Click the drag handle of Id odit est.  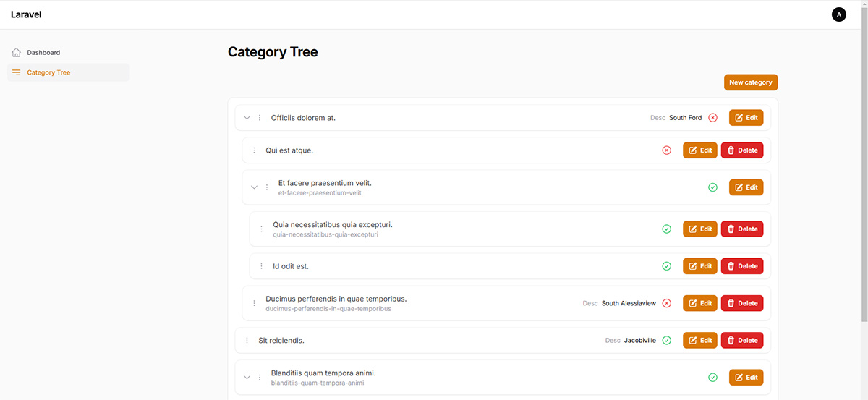pos(261,266)
